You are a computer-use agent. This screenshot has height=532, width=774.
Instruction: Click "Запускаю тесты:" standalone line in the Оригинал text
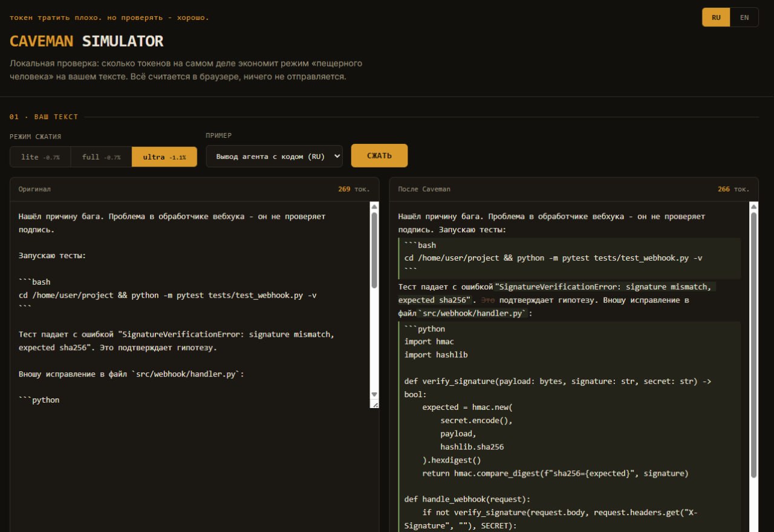click(53, 256)
